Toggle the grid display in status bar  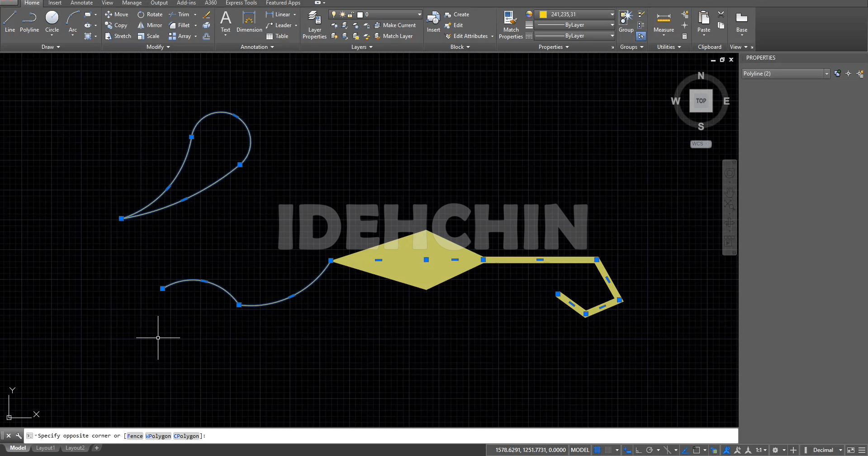pos(598,450)
